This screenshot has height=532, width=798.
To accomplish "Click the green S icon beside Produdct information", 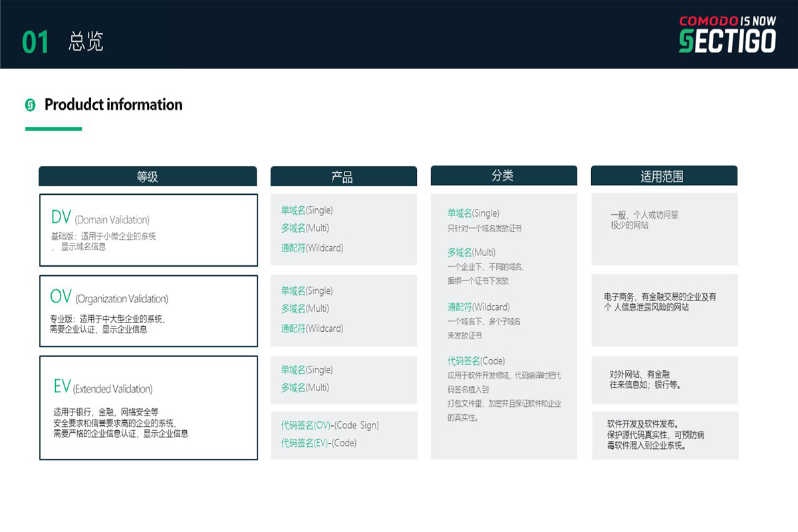I will coord(30,105).
